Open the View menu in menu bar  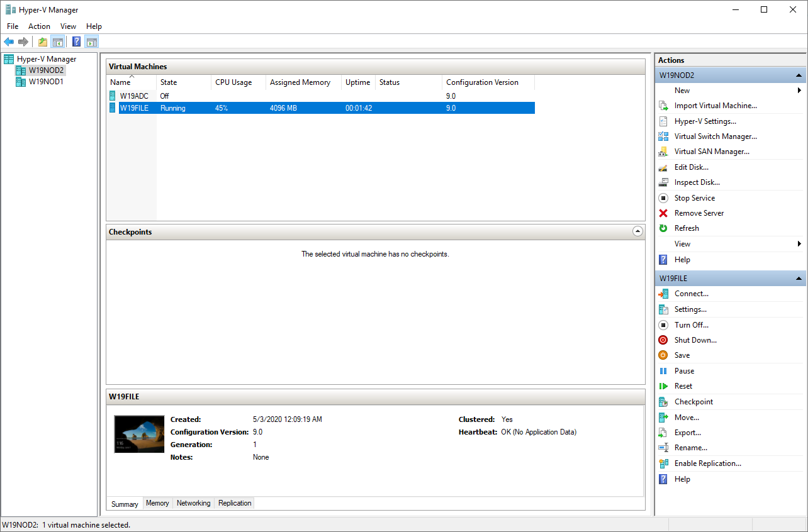[68, 26]
